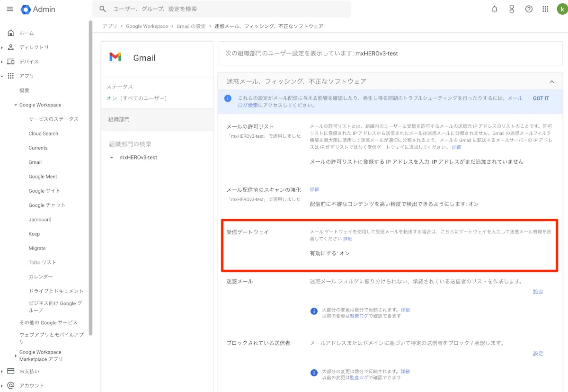This screenshot has width=568, height=392.
Task: Click 詳細 link for メール配信前のスキャンの強化
Action: (x=314, y=189)
